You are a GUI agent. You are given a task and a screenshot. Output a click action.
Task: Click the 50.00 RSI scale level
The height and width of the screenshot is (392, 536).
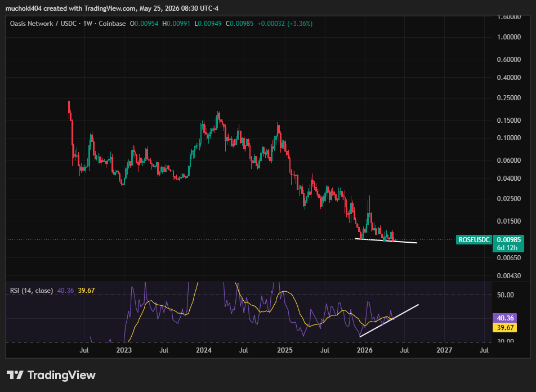coord(505,295)
